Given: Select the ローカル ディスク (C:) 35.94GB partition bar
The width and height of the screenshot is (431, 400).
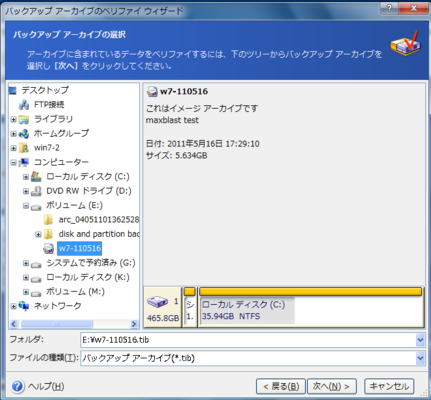Looking at the screenshot, I should (x=311, y=307).
